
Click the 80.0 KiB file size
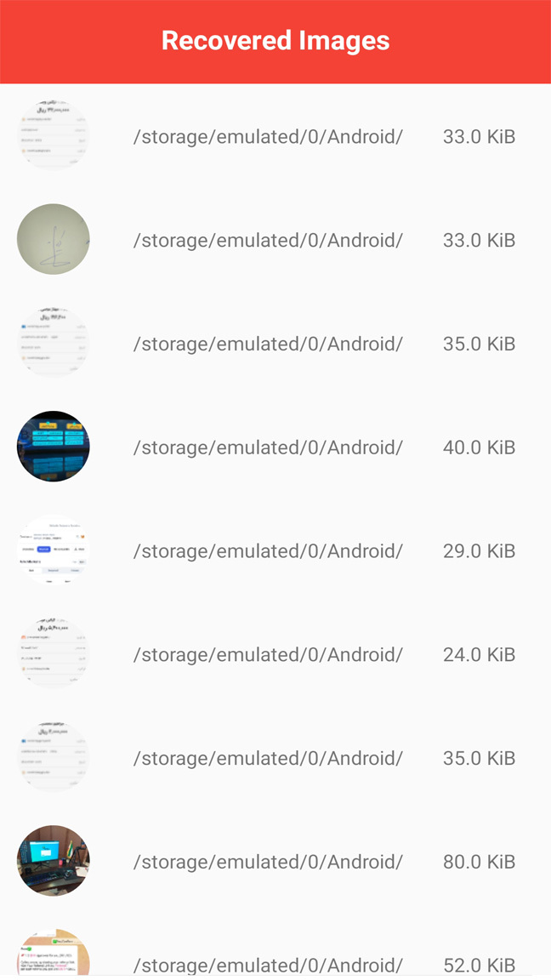tap(480, 863)
